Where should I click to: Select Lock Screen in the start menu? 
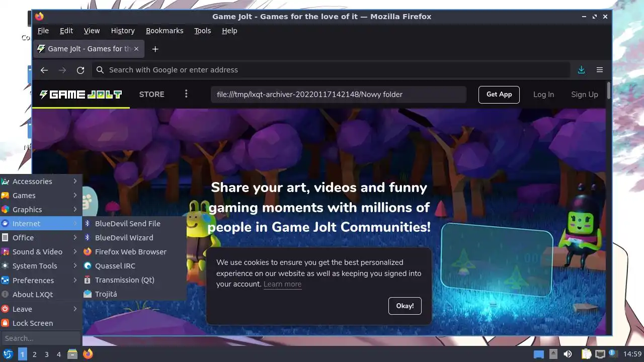point(41,323)
